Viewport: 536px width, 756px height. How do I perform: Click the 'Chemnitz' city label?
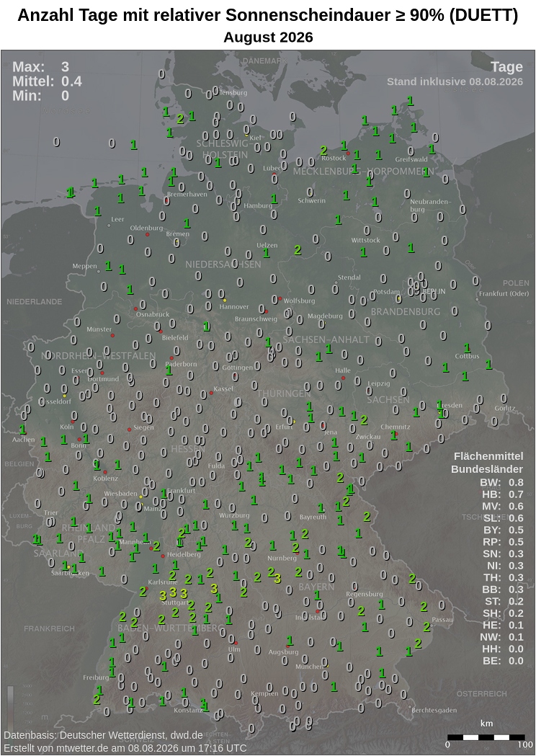click(x=396, y=427)
